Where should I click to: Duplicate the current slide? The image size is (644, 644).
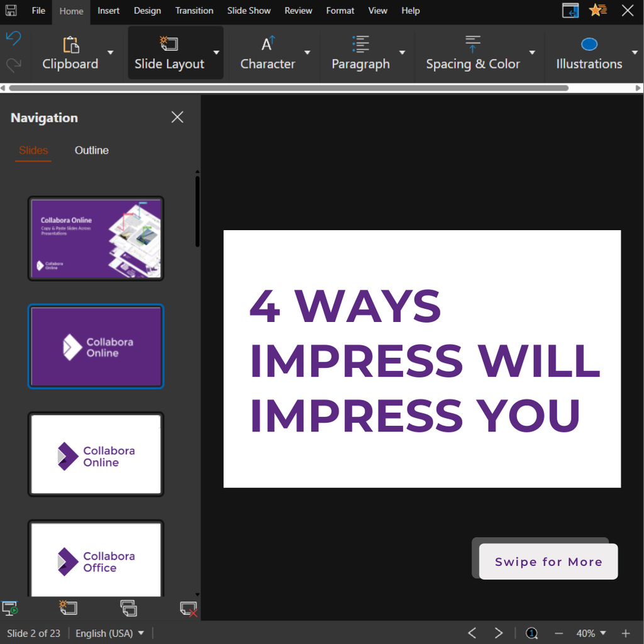pos(128,608)
